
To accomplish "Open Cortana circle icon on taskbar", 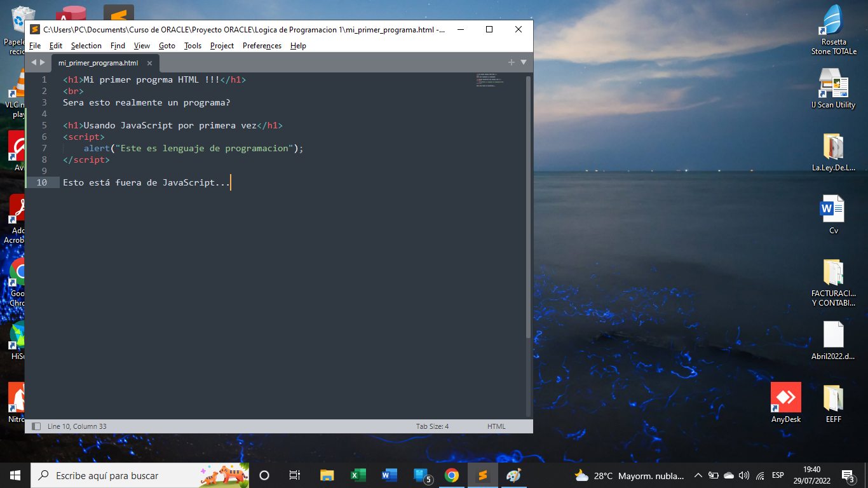I will click(264, 475).
